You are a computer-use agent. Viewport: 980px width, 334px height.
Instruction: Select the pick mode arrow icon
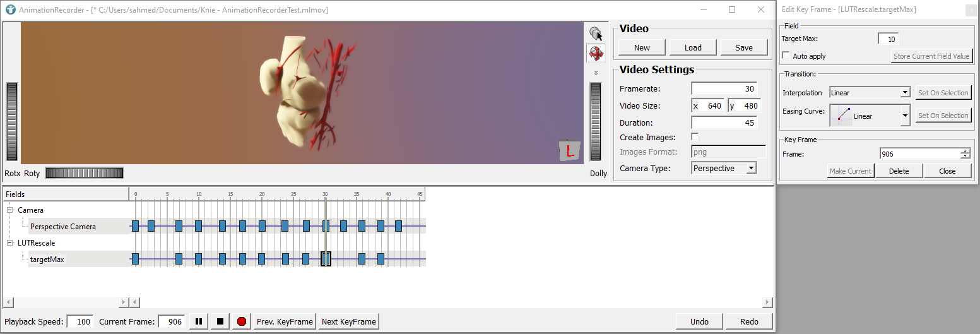point(595,34)
